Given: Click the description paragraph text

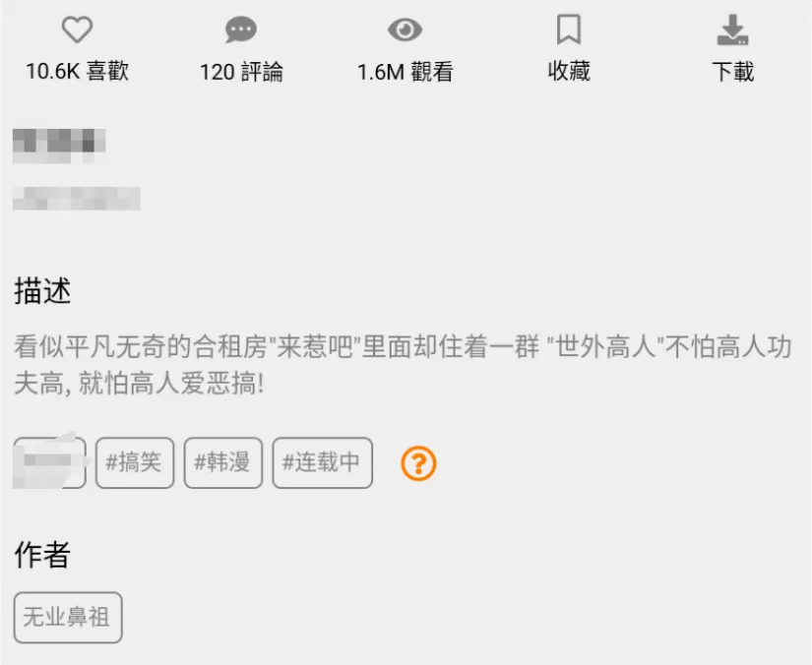Looking at the screenshot, I should (403, 365).
